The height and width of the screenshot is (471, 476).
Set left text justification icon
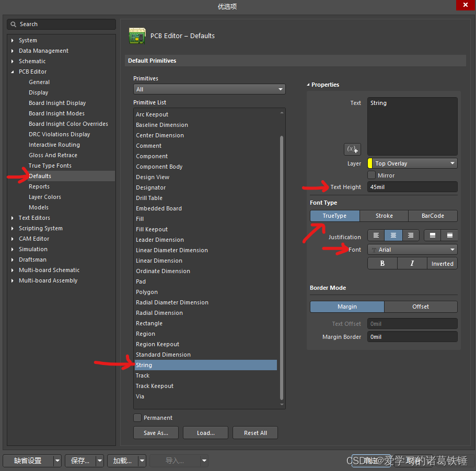tap(376, 236)
